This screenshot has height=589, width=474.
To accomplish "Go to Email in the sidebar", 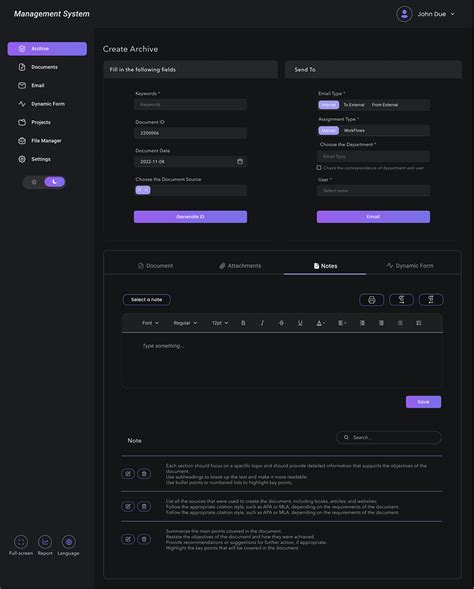I will coord(31,86).
